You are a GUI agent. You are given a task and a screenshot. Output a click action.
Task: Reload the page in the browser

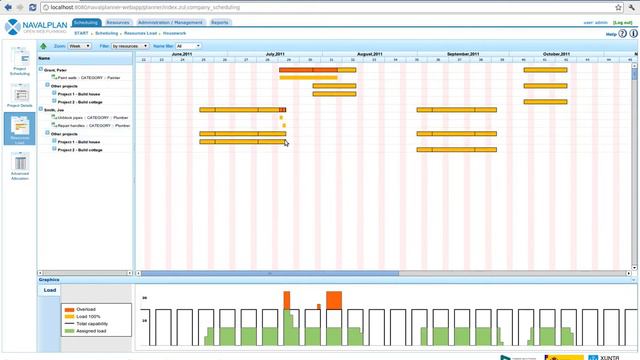33,7
